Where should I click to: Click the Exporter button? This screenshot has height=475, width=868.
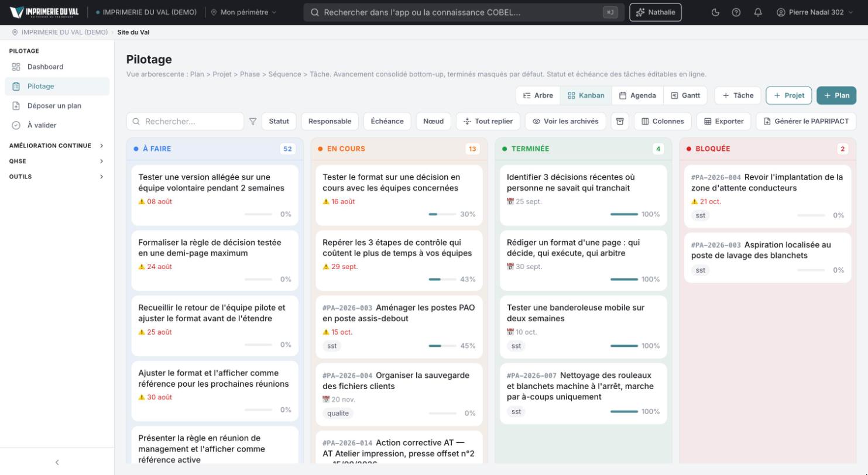click(723, 121)
